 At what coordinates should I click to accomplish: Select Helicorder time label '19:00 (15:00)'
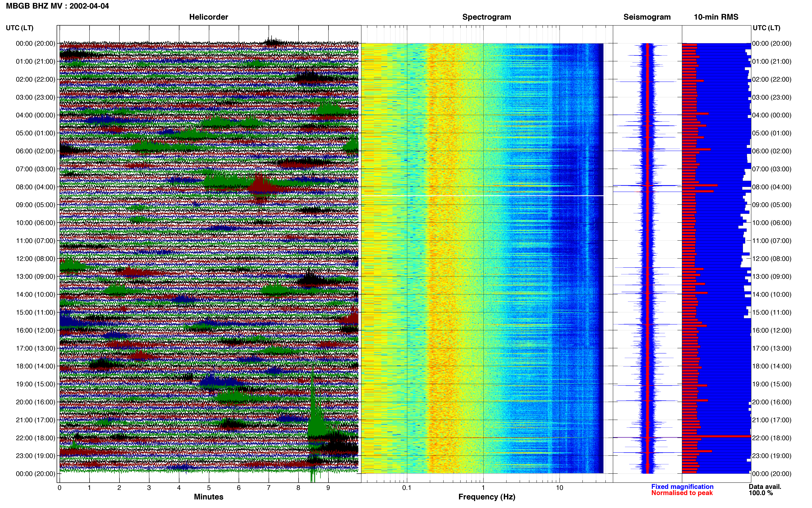click(x=36, y=384)
